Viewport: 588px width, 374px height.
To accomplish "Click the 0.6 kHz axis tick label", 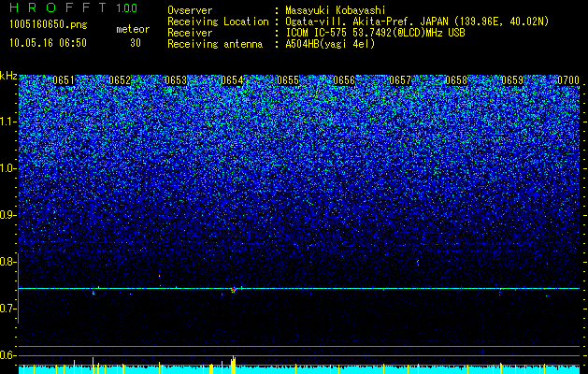I will pyautogui.click(x=8, y=355).
